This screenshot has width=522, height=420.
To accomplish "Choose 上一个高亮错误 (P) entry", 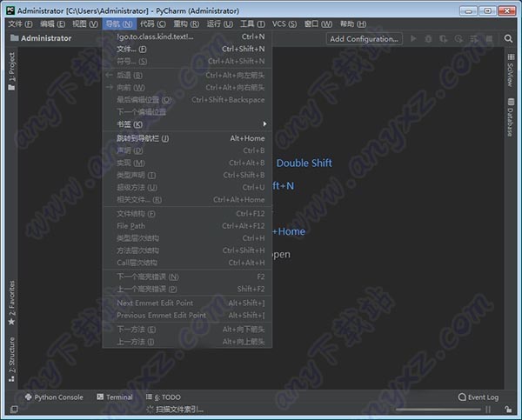I will coord(187,289).
